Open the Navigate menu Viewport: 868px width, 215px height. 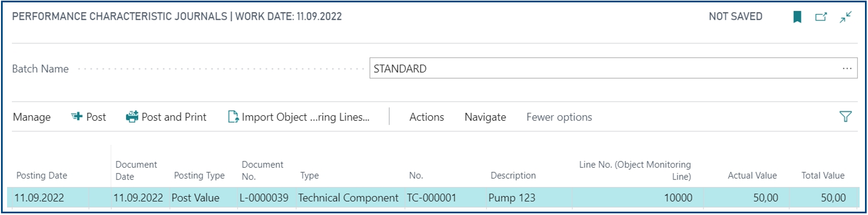coord(485,117)
